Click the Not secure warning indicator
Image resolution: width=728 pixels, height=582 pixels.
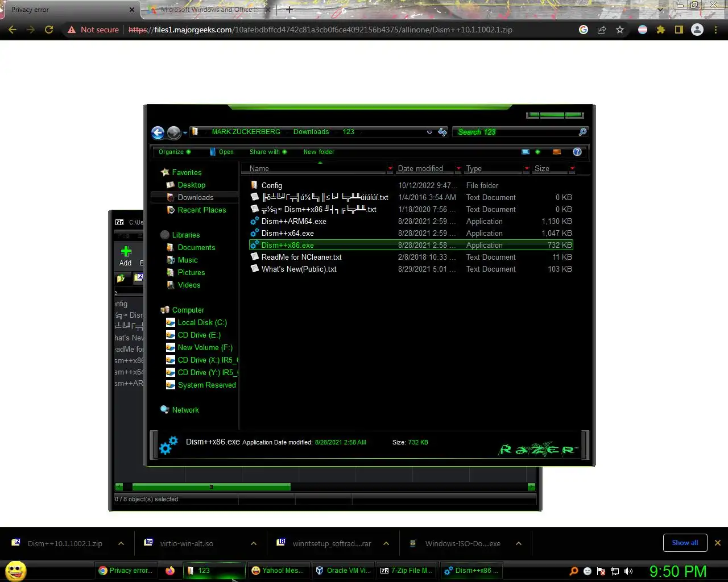(93, 30)
